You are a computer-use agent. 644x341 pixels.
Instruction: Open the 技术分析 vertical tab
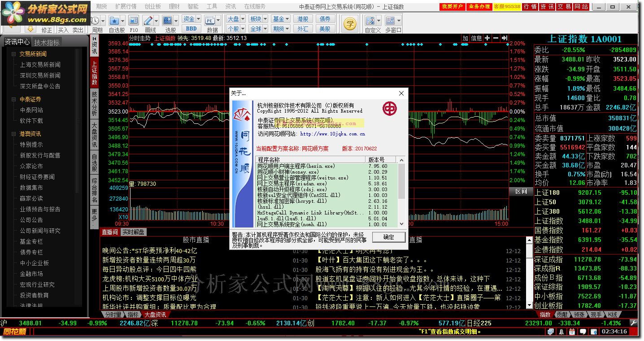point(94,104)
